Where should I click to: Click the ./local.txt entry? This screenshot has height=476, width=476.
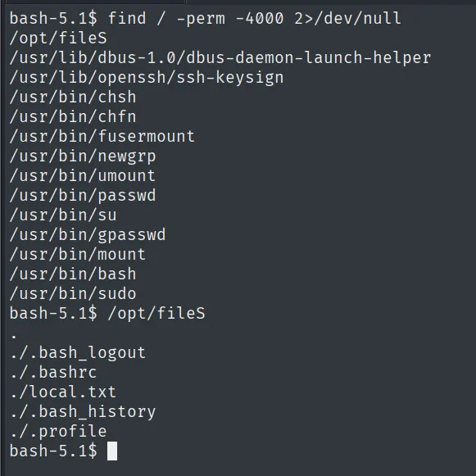point(63,392)
